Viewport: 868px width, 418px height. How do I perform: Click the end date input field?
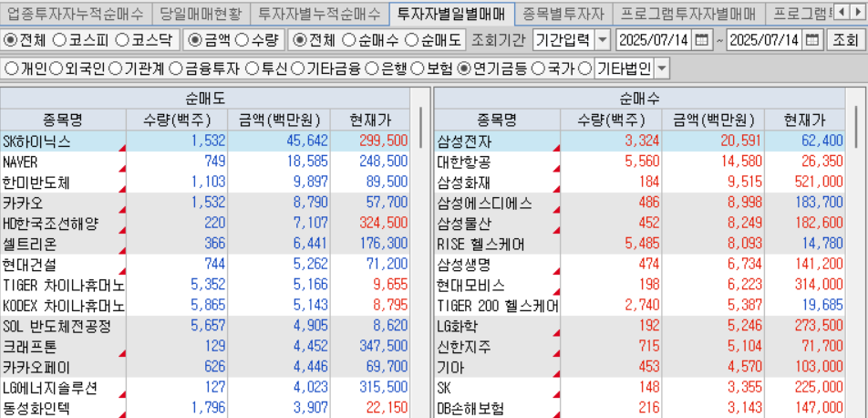765,40
